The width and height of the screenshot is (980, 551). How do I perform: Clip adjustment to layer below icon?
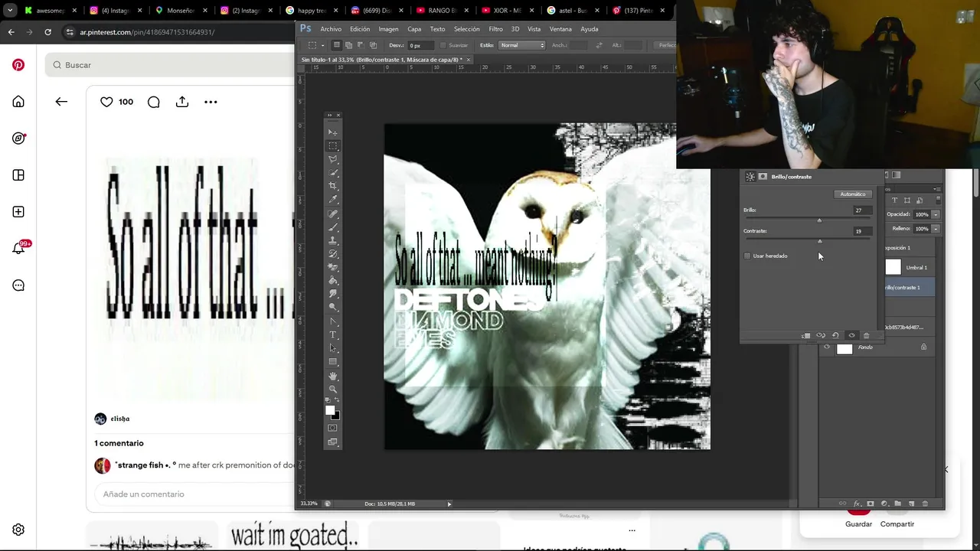pos(805,335)
